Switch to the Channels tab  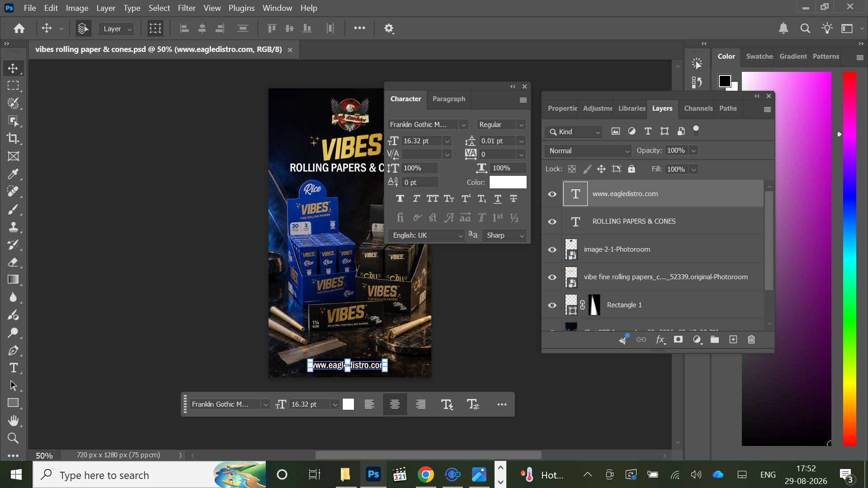(698, 108)
